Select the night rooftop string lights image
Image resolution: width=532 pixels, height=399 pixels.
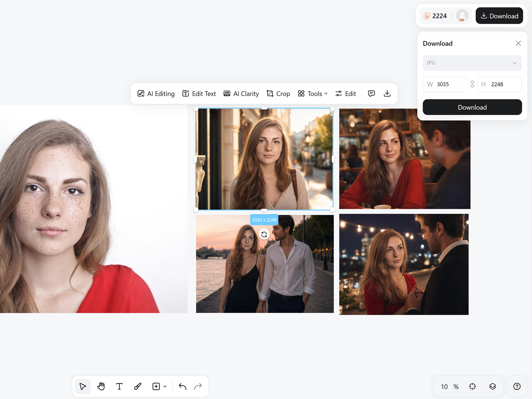[404, 264]
